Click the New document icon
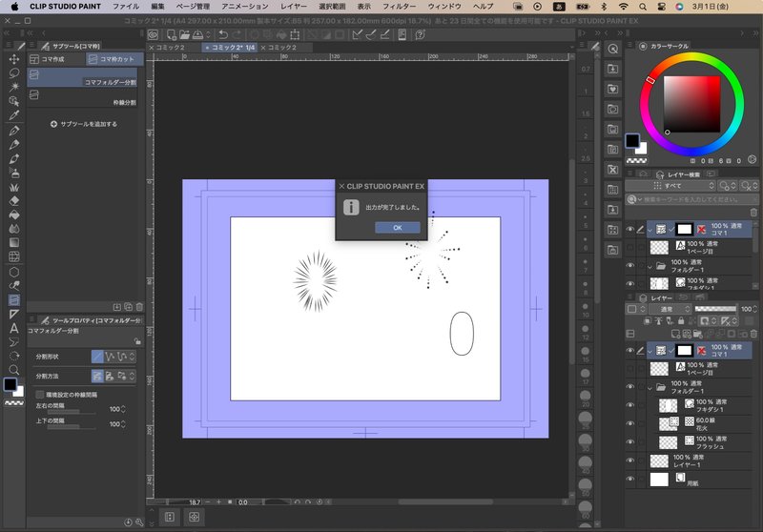Screen dimensions: 763x532 [172, 34]
